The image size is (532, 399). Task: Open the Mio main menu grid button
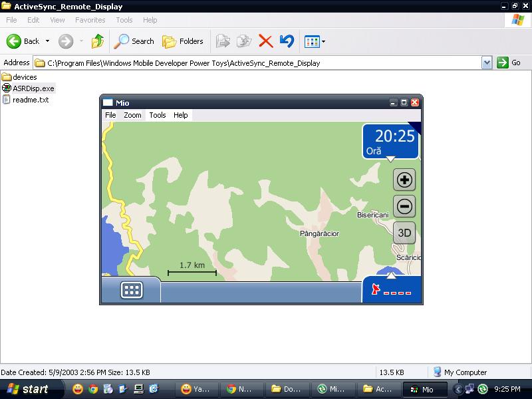pos(132,290)
